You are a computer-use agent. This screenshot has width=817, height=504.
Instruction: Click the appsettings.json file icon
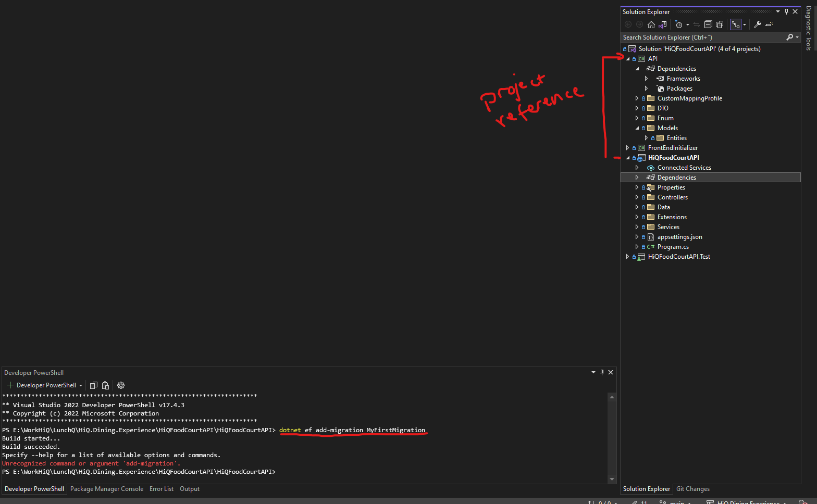[x=651, y=237]
